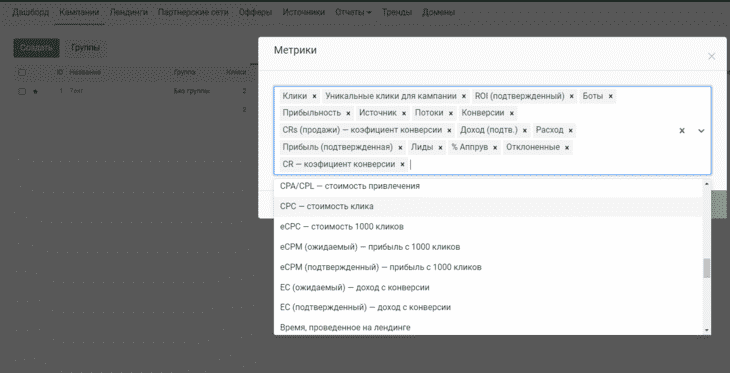Clear all selected metrics

682,131
